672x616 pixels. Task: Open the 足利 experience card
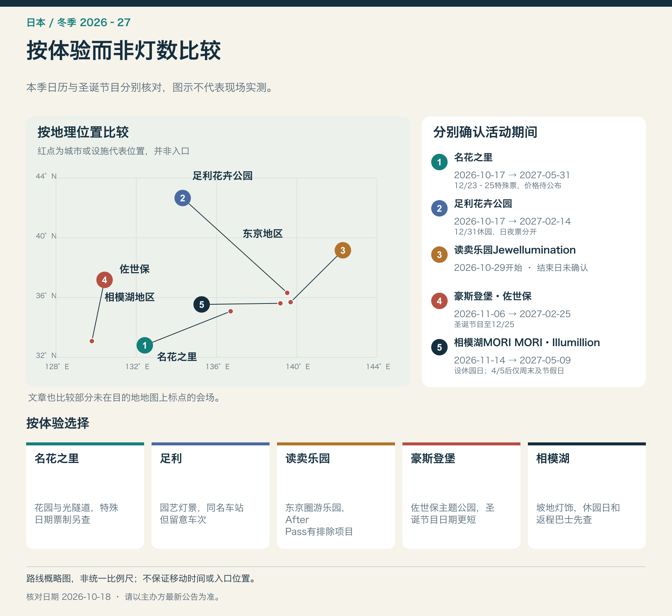211,495
